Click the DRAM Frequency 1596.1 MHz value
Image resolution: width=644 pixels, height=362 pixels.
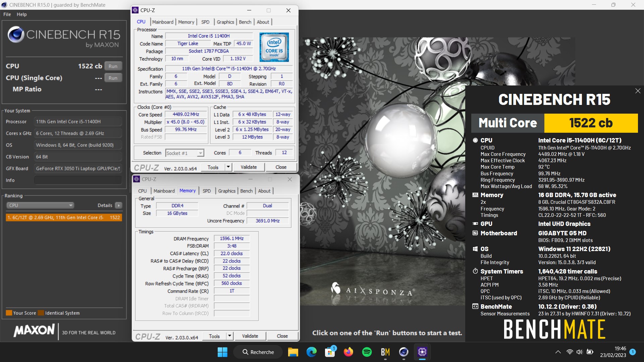(x=232, y=238)
